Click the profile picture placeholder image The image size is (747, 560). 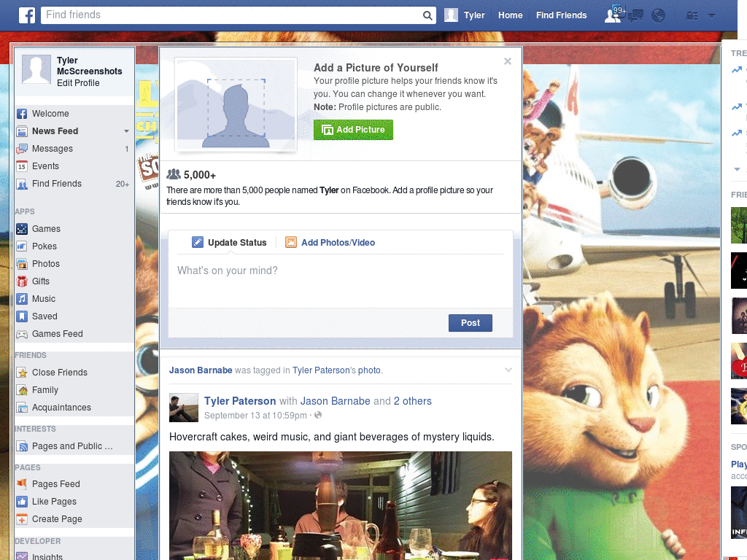(236, 104)
